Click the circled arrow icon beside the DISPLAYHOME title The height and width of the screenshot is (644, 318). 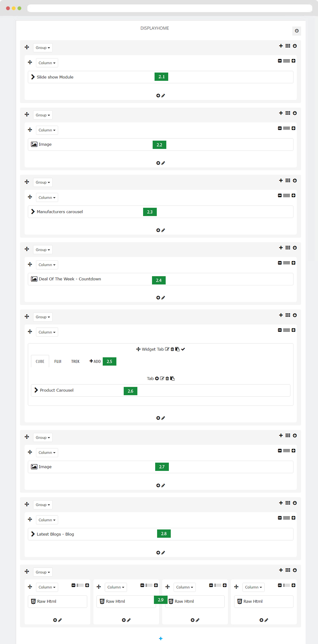(x=297, y=31)
